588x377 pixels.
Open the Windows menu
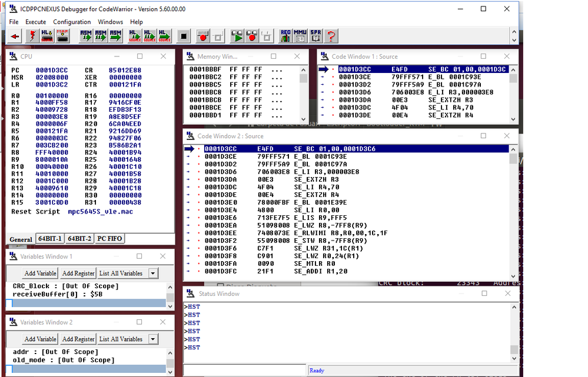click(x=110, y=22)
